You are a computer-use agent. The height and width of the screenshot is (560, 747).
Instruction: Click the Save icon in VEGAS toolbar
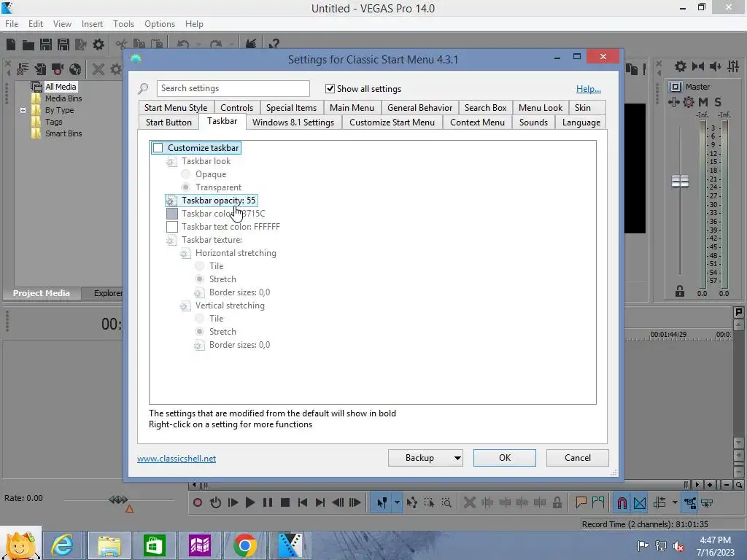coord(46,44)
